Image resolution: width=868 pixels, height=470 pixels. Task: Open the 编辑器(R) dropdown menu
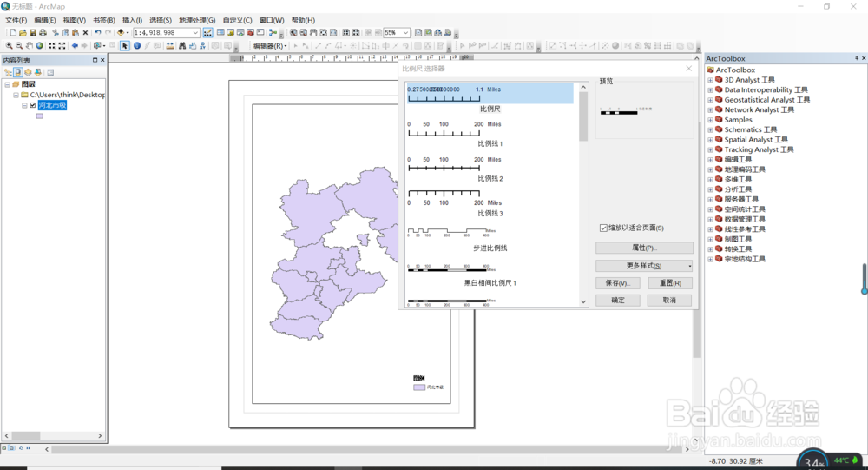[x=270, y=45]
